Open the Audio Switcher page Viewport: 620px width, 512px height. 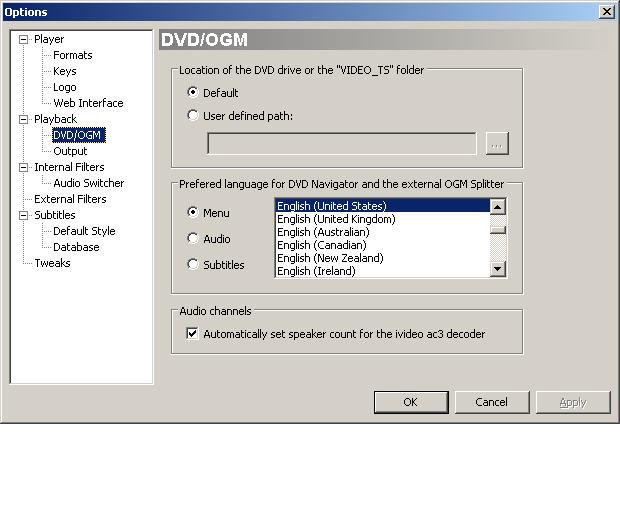tap(89, 183)
